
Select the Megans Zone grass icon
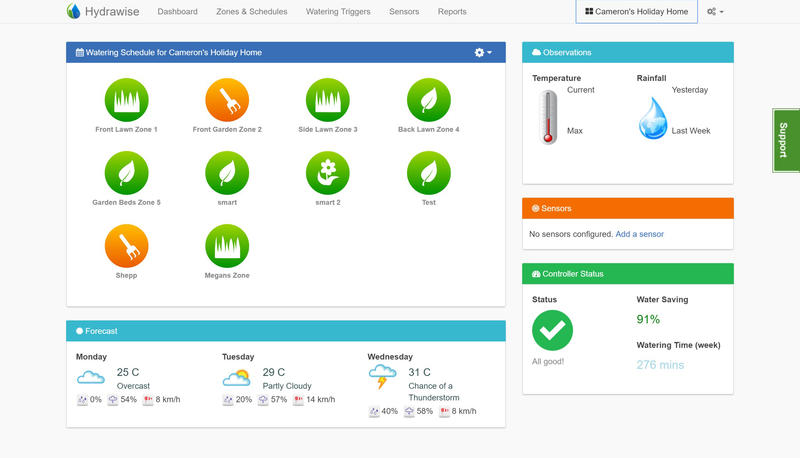[227, 246]
